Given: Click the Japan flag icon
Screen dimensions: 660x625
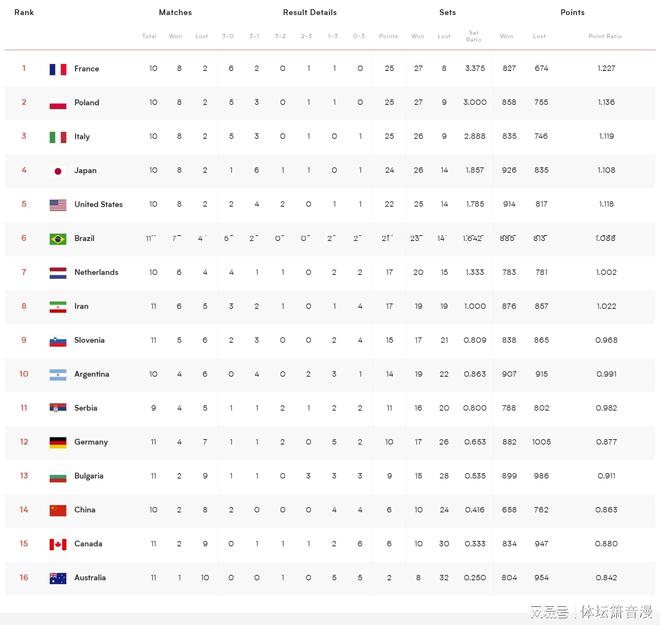Looking at the screenshot, I should pos(57,171).
